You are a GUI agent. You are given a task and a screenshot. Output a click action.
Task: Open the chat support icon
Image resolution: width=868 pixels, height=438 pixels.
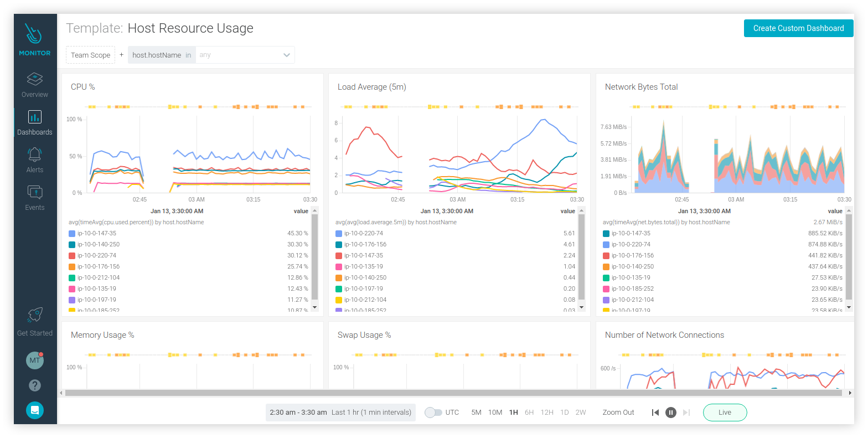point(34,410)
